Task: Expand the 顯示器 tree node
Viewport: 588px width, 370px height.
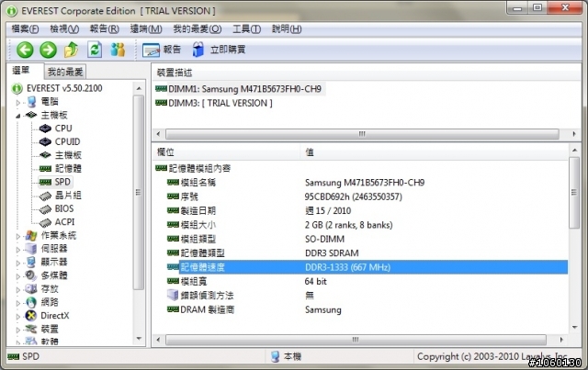Action: tap(17, 263)
